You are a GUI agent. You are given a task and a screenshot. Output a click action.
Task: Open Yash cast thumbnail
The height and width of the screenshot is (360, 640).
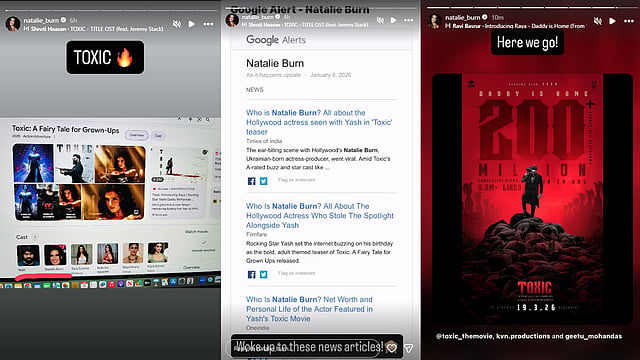pyautogui.click(x=28, y=256)
